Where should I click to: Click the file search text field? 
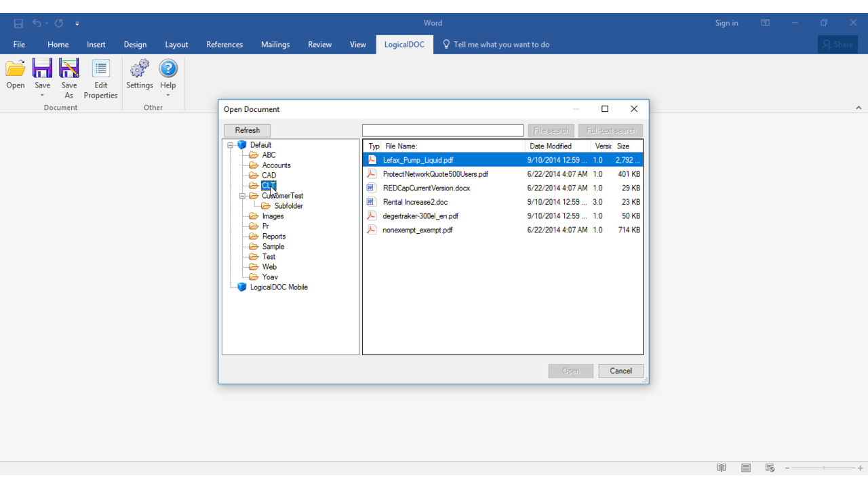pos(442,130)
